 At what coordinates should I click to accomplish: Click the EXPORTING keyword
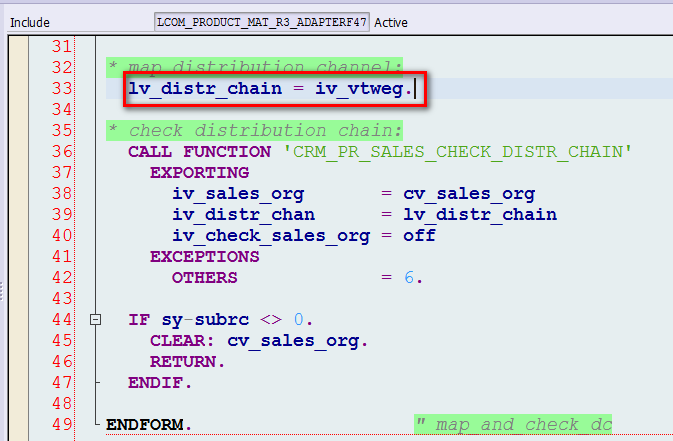click(200, 173)
